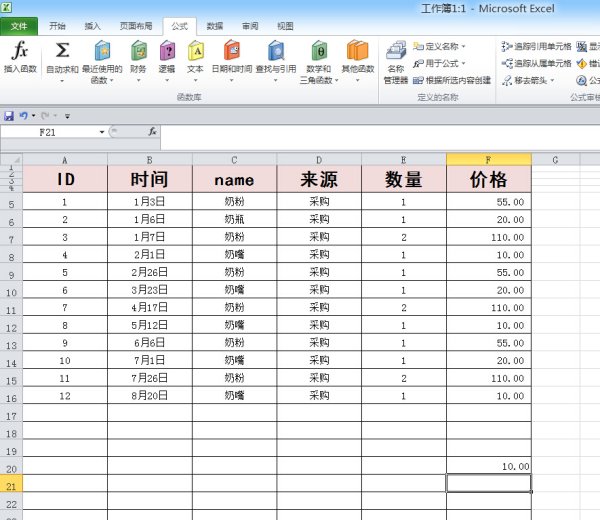Expand the Define Name dropdown
The height and width of the screenshot is (520, 600).
click(x=463, y=46)
